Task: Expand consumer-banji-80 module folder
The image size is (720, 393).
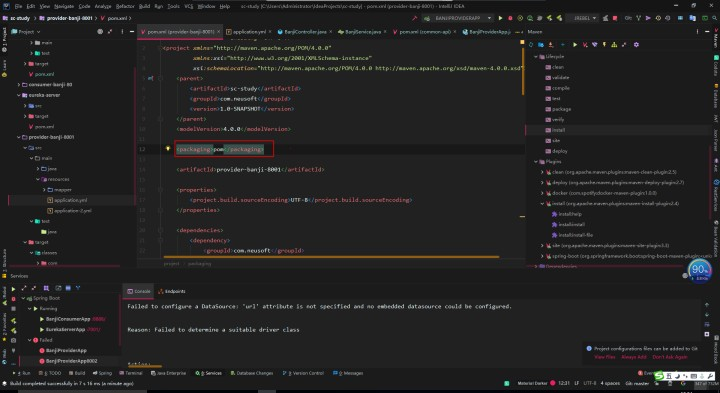Action: coord(19,84)
